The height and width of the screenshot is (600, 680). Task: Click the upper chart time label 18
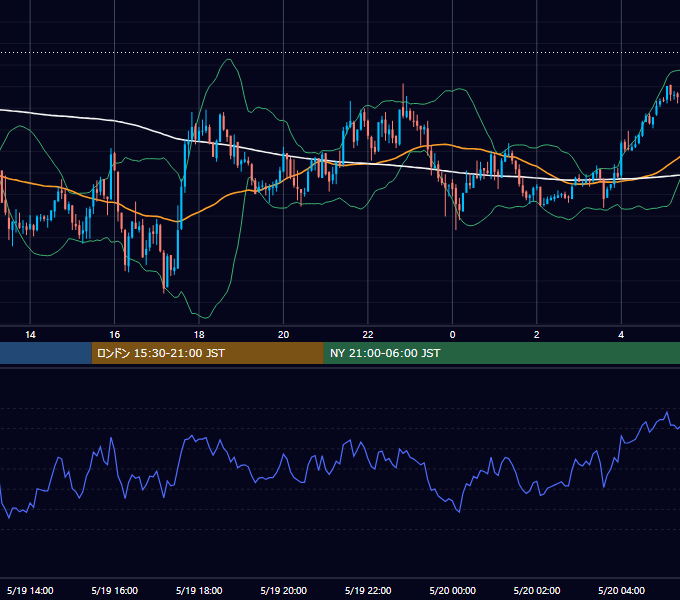[199, 335]
